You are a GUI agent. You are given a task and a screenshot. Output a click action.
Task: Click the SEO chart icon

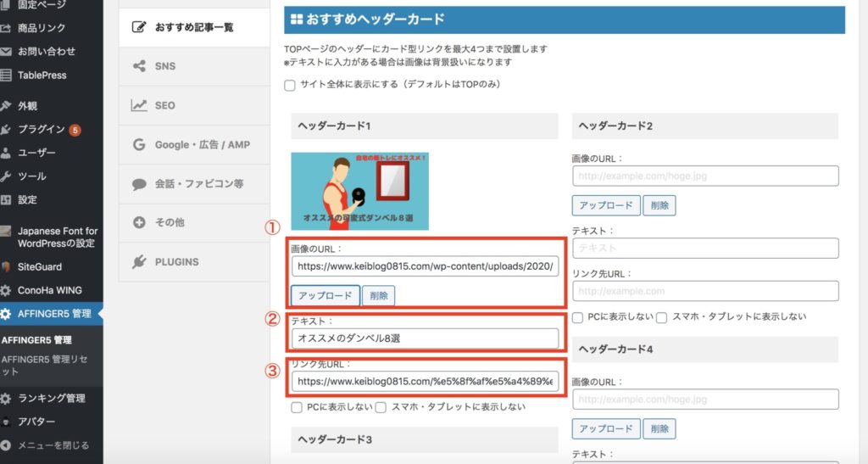tap(139, 105)
